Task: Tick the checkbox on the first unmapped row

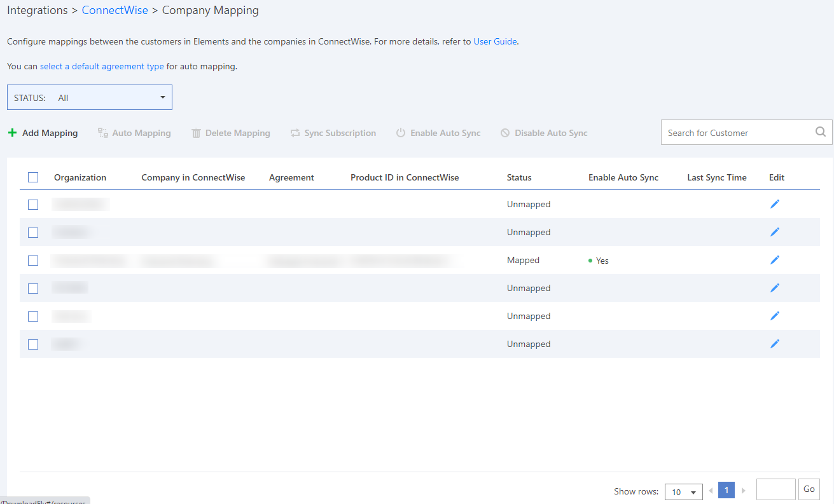Action: pos(33,204)
